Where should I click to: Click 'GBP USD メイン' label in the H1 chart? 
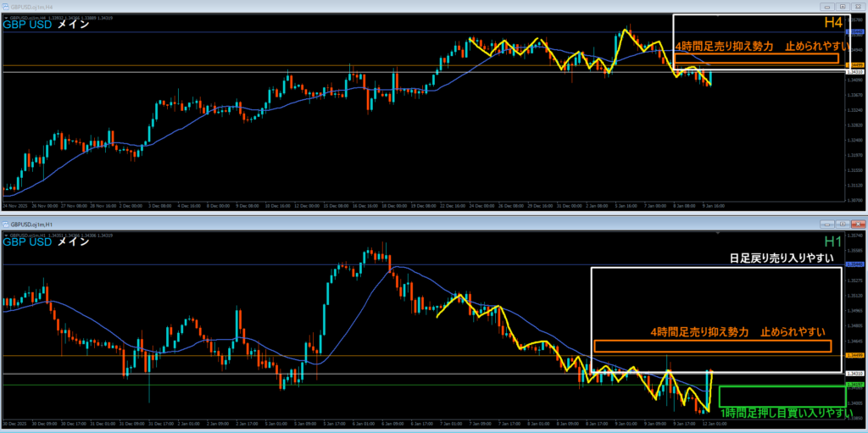tap(47, 242)
